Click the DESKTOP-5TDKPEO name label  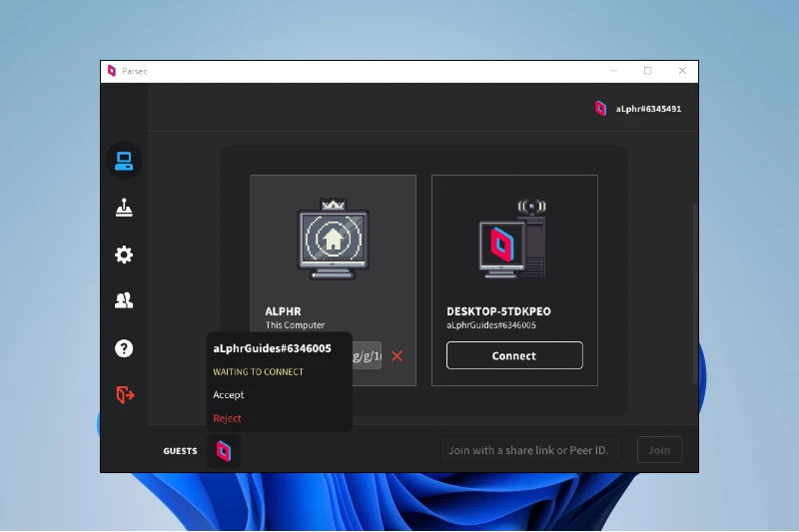(498, 311)
